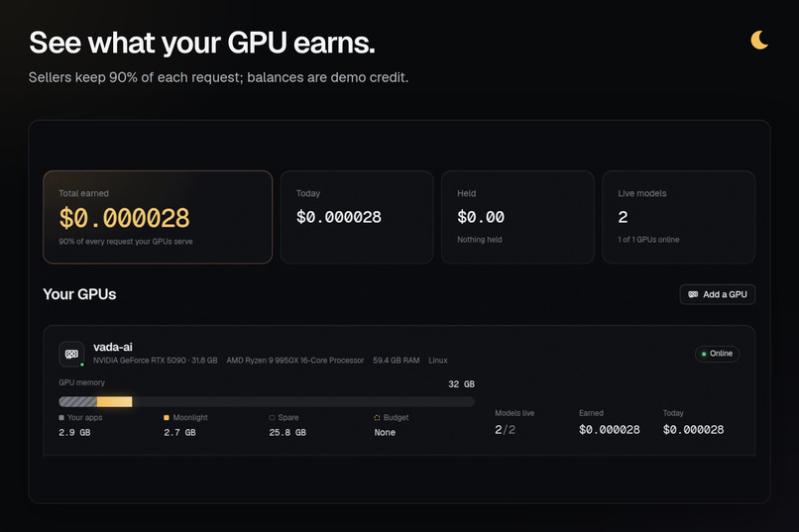
Task: Click the GPU icon inside Add a GPU
Action: [x=693, y=294]
